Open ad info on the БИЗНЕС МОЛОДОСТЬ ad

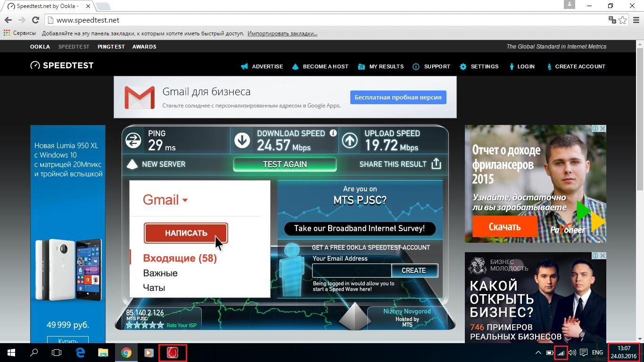[595, 255]
